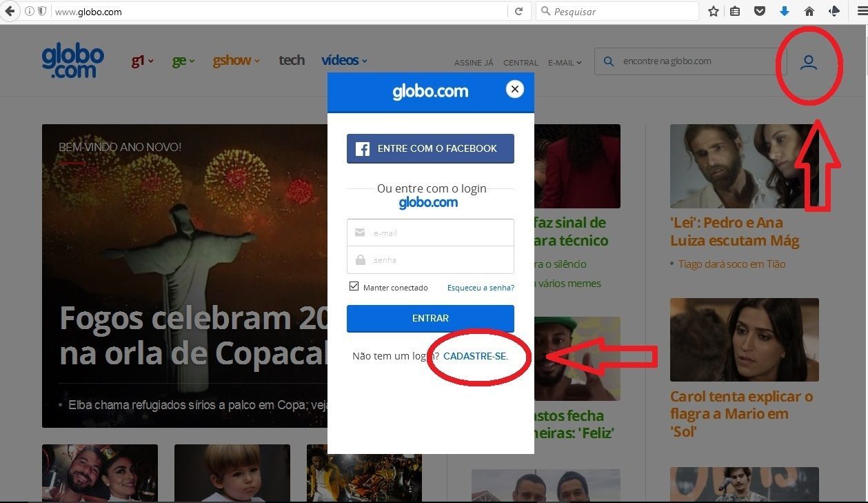868x503 pixels.
Task: Focus the senha password field
Action: pyautogui.click(x=430, y=260)
